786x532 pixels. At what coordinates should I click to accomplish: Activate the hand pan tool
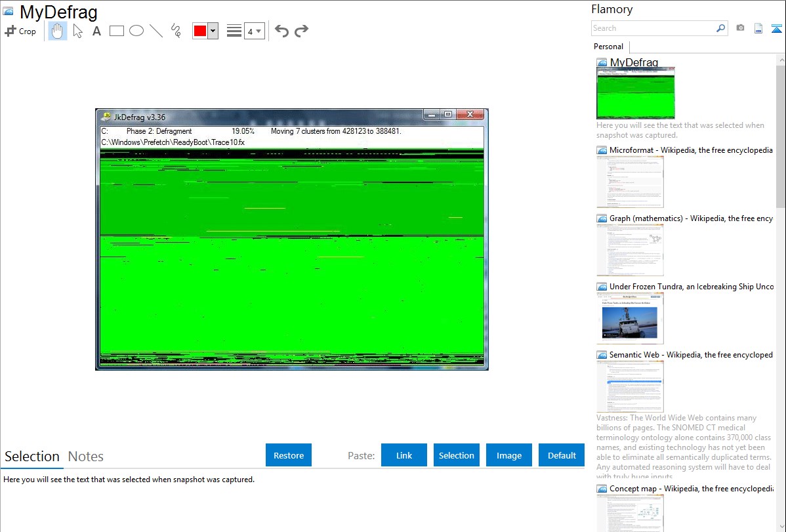tap(57, 31)
